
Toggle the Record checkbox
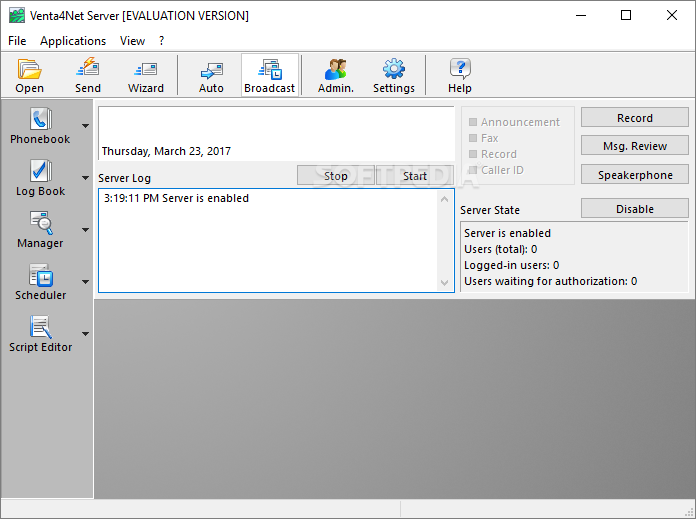473,154
